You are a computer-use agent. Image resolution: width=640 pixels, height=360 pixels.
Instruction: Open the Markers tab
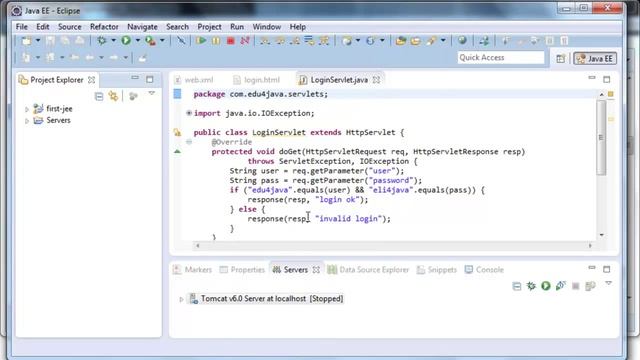193,270
